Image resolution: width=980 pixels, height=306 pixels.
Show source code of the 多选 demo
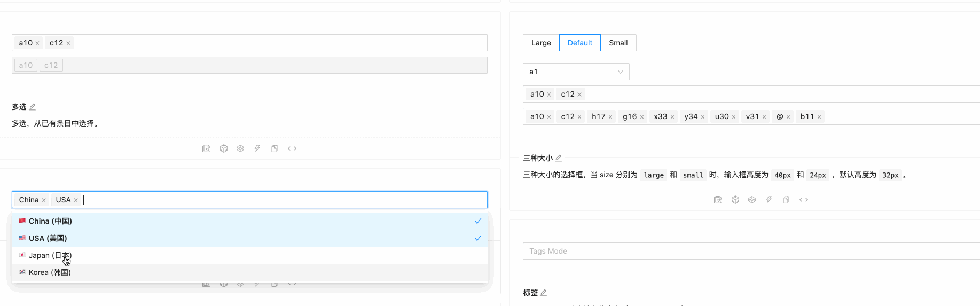coord(292,148)
